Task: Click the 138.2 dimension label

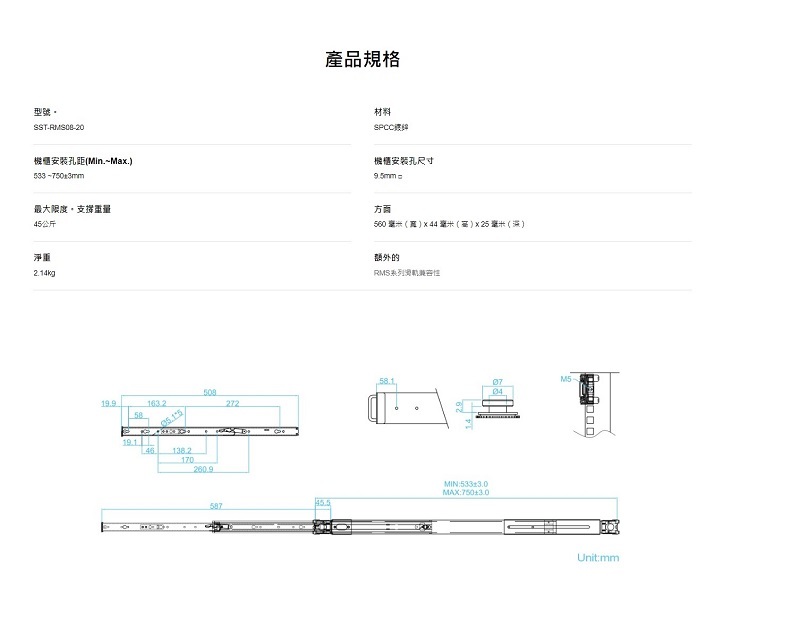Action: pos(182,451)
